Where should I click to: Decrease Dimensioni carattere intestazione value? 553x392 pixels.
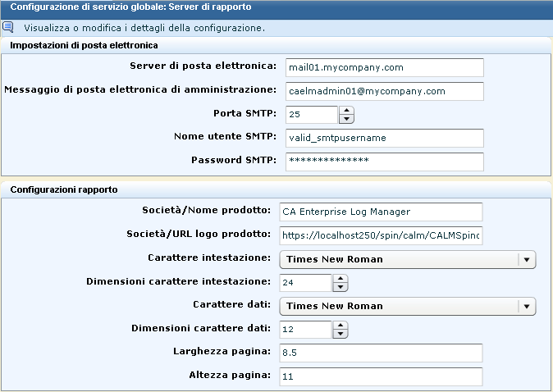pos(341,288)
